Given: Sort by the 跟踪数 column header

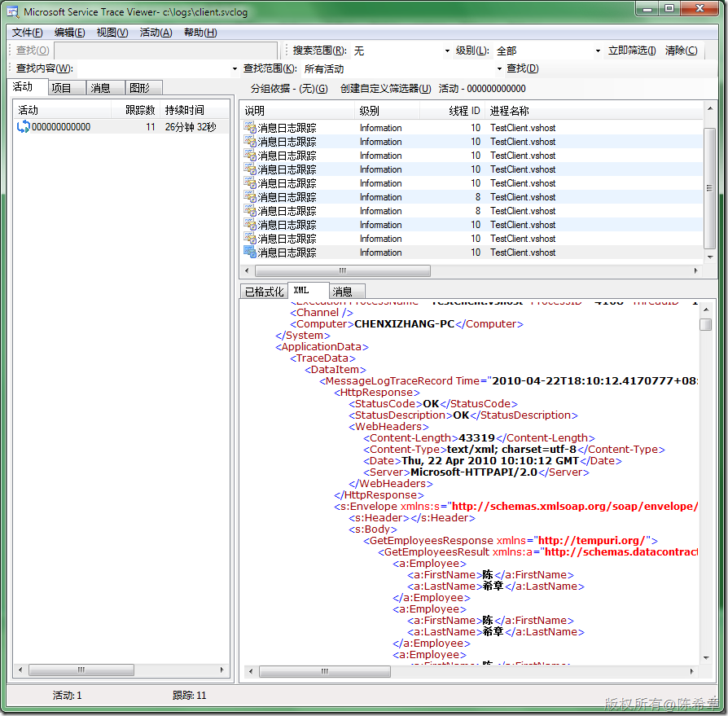Looking at the screenshot, I should pos(135,110).
